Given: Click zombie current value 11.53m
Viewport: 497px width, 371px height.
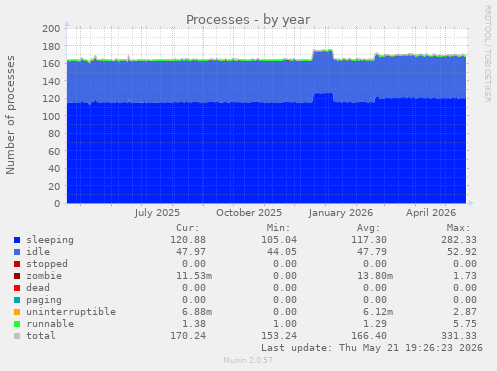Looking at the screenshot, I should [x=194, y=276].
